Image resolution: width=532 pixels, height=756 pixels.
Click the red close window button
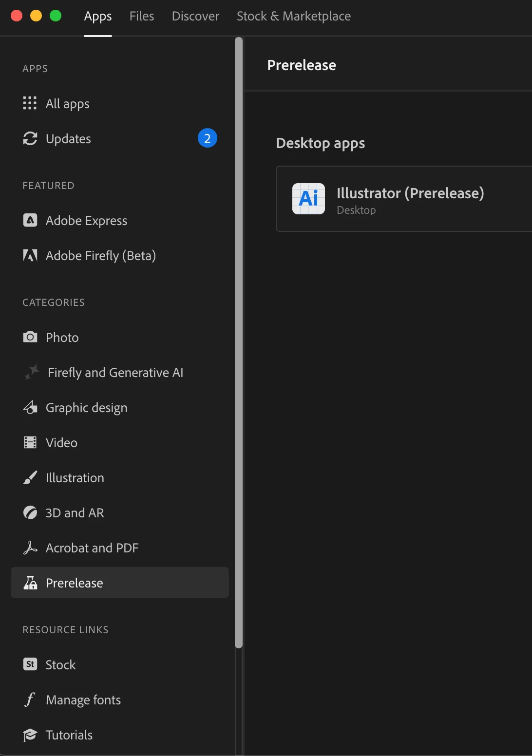coord(17,16)
